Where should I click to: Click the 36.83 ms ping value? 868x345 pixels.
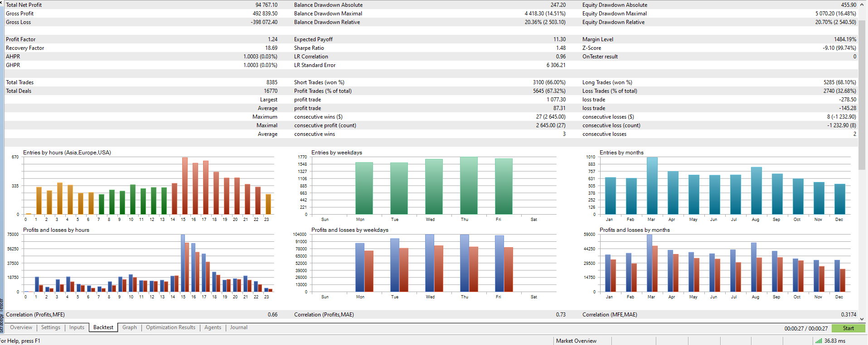pyautogui.click(x=835, y=341)
